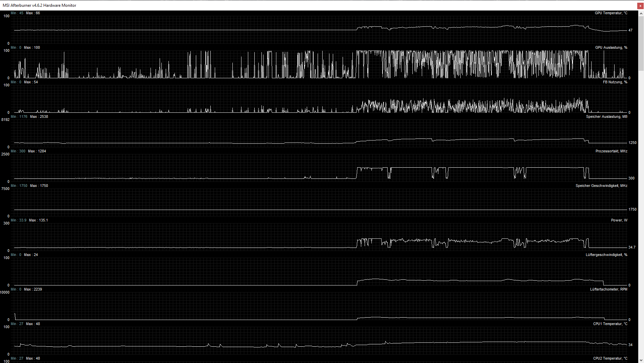Click the 'Max : 54' FB usage value

[31, 82]
